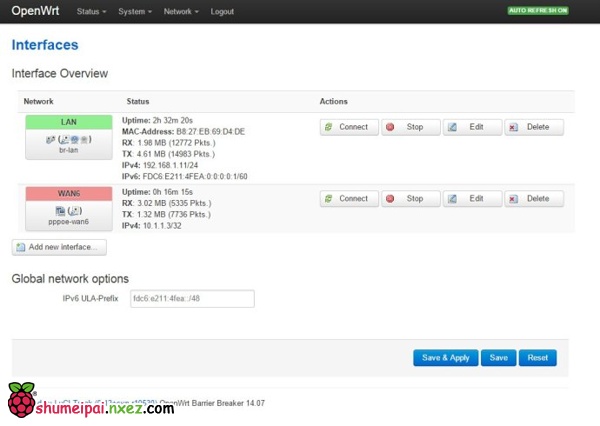
Task: Click Edit for the LAN interface
Action: 472,127
